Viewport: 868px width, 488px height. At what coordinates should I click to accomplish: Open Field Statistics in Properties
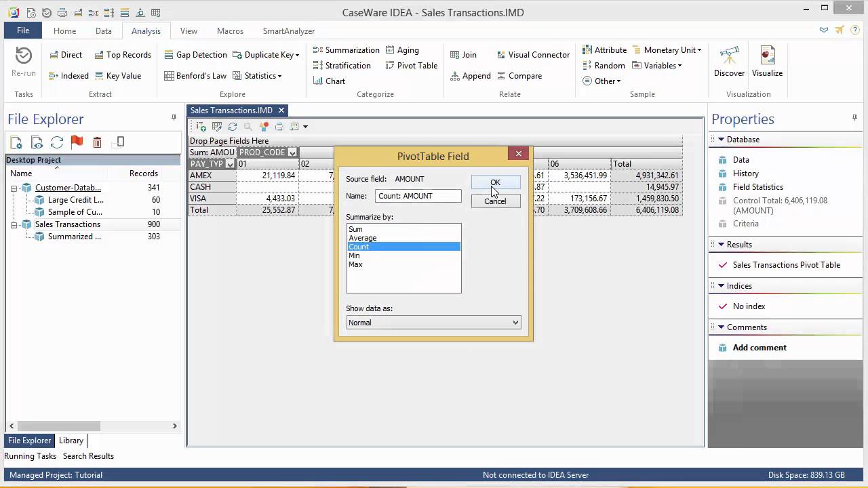pyautogui.click(x=758, y=187)
